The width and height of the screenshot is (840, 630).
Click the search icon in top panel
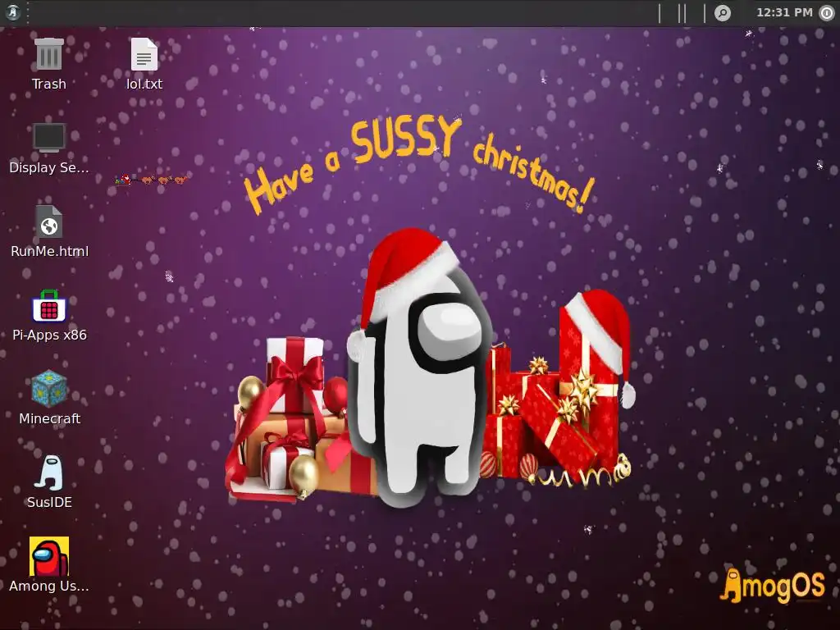click(x=722, y=13)
